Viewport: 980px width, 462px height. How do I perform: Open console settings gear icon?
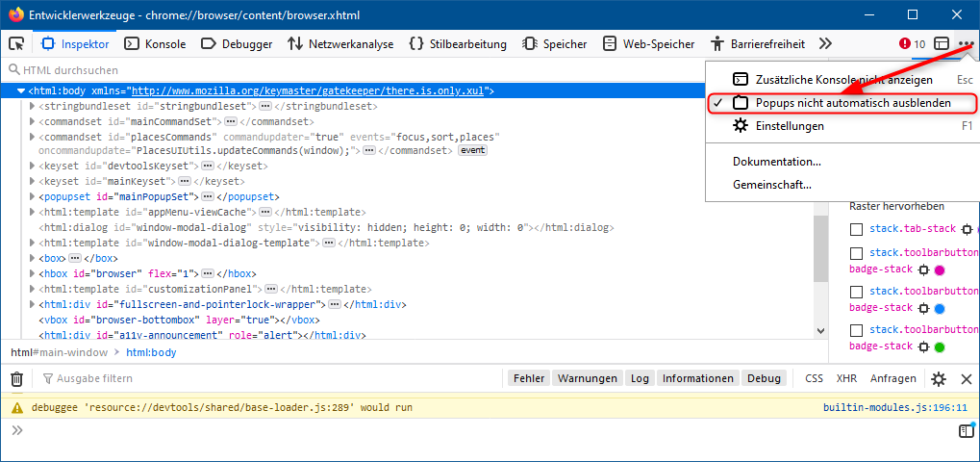tap(939, 379)
